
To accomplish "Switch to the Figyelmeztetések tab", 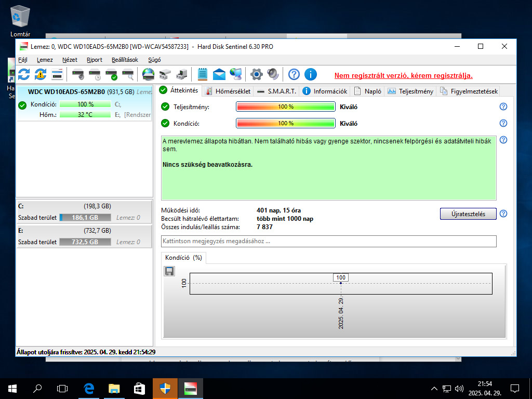I will 469,91.
